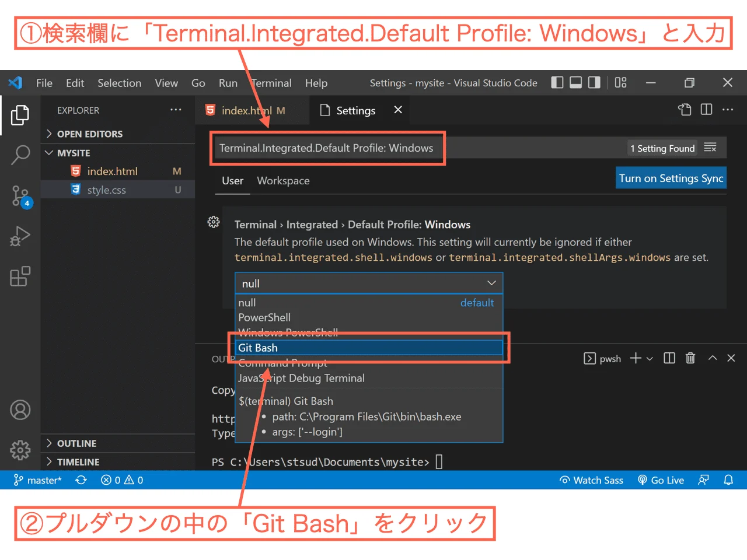
Task: Split the terminal panel
Action: tap(669, 358)
